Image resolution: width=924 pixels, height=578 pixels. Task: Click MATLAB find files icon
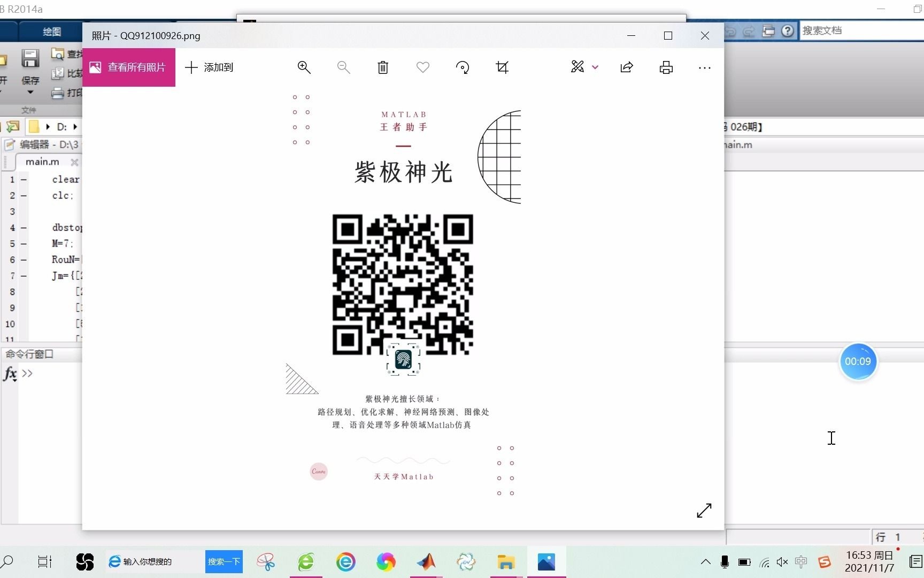coord(58,54)
